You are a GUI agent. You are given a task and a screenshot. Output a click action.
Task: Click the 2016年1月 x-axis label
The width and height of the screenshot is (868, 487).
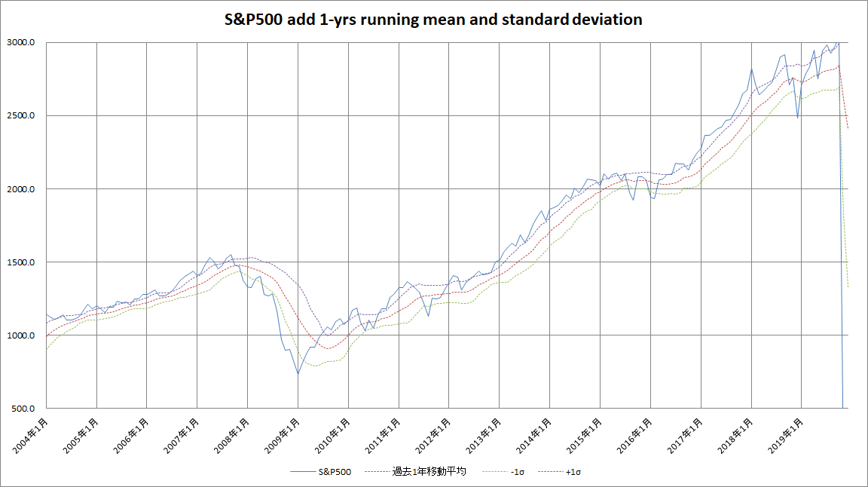[x=635, y=436]
